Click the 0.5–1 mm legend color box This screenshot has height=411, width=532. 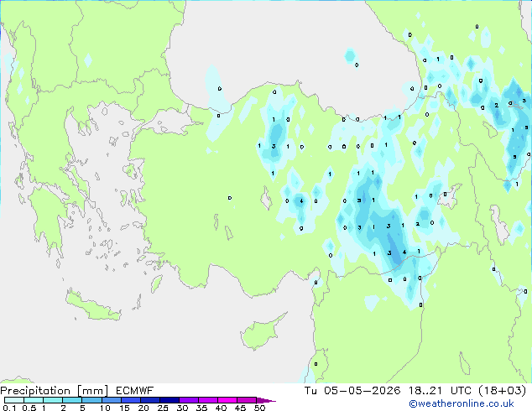pos(34,400)
